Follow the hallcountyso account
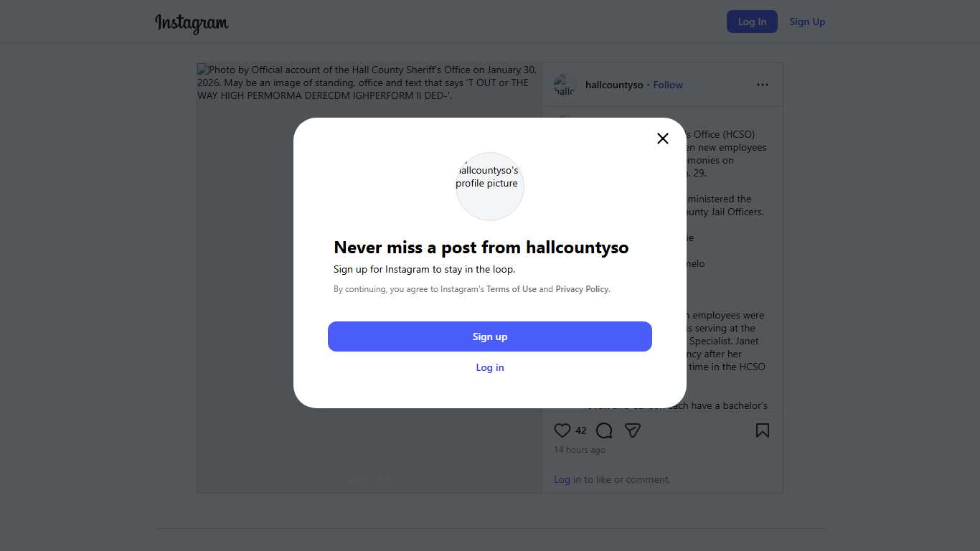This screenshot has height=551, width=980. 668,85
